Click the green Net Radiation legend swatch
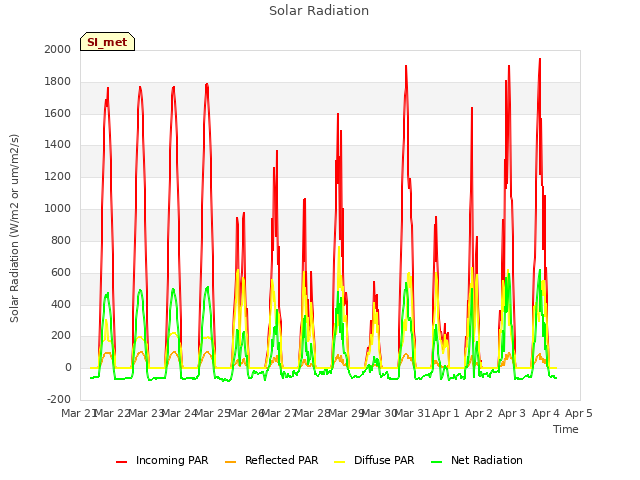Image resolution: width=640 pixels, height=480 pixels. (x=437, y=462)
